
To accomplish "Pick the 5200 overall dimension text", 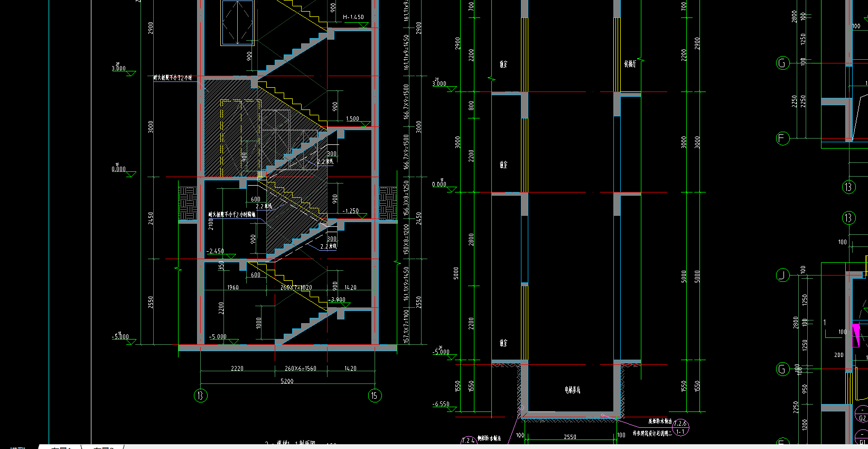I will 287,381.
